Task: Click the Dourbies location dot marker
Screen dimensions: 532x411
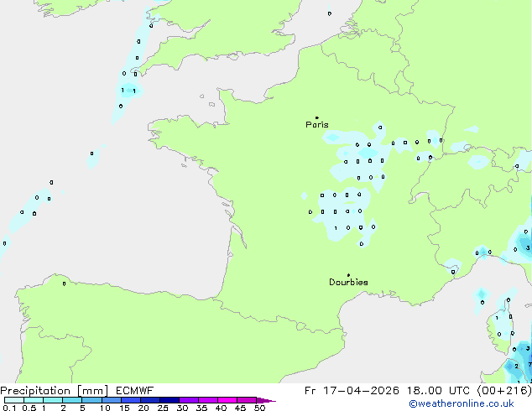Action: (x=348, y=275)
